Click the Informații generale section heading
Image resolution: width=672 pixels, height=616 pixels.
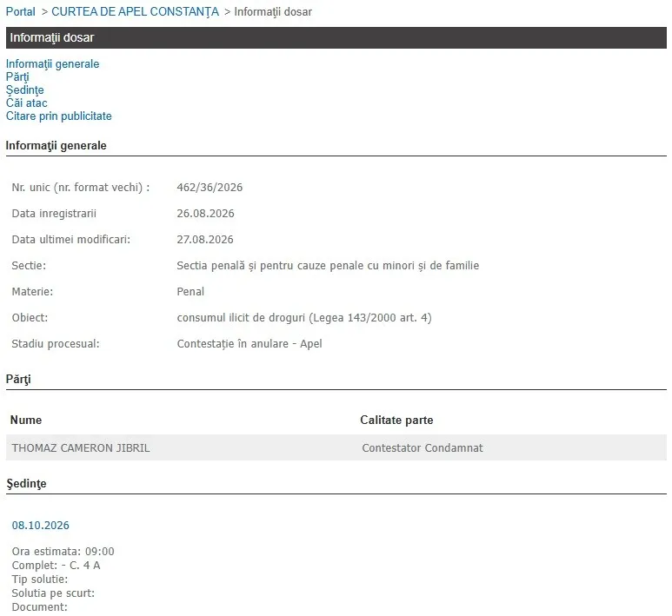[x=57, y=146]
